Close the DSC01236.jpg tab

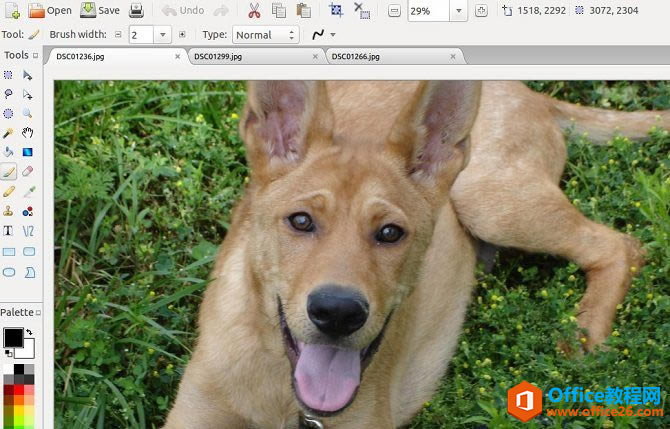178,56
